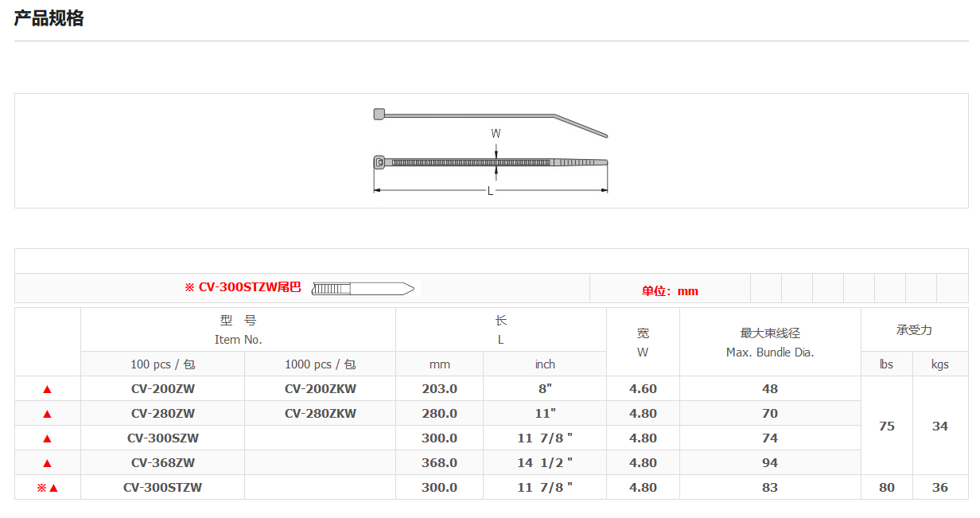Click the 承受力 column header
This screenshot has height=518, width=980.
click(914, 330)
